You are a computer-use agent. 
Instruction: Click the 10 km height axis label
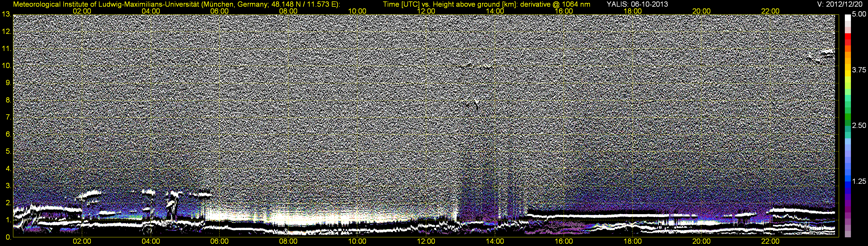[6, 66]
